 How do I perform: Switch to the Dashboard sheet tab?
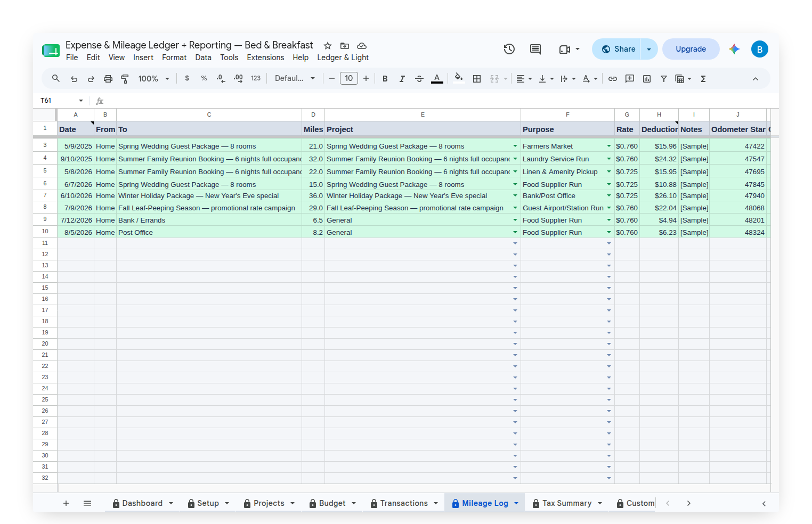tap(142, 503)
